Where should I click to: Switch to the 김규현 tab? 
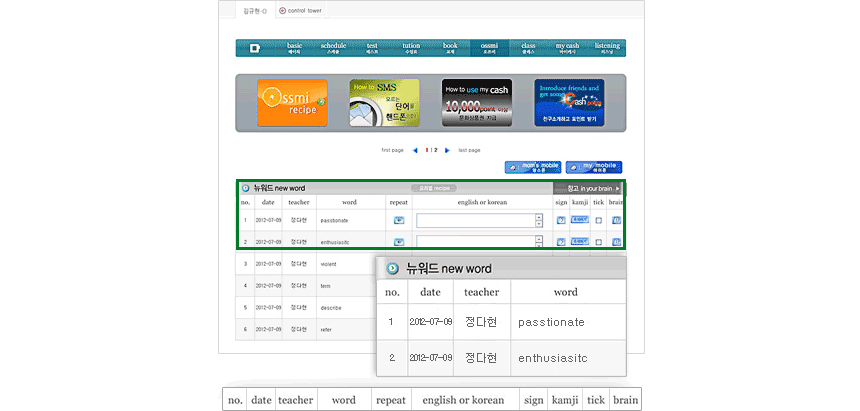pyautogui.click(x=255, y=11)
